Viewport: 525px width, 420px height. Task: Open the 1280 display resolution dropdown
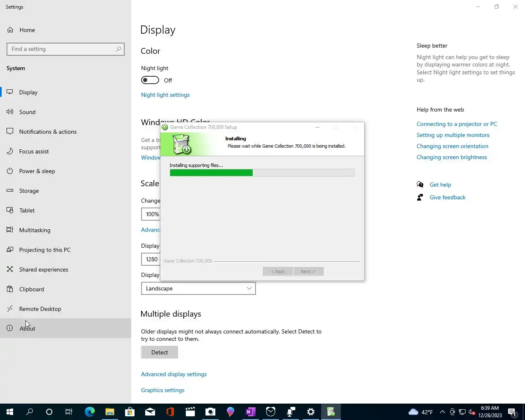(x=151, y=259)
